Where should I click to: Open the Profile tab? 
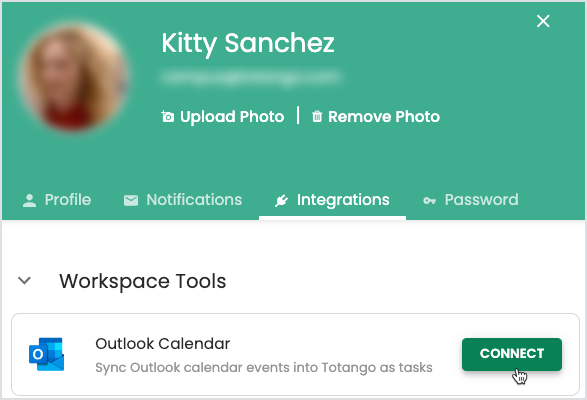point(57,200)
